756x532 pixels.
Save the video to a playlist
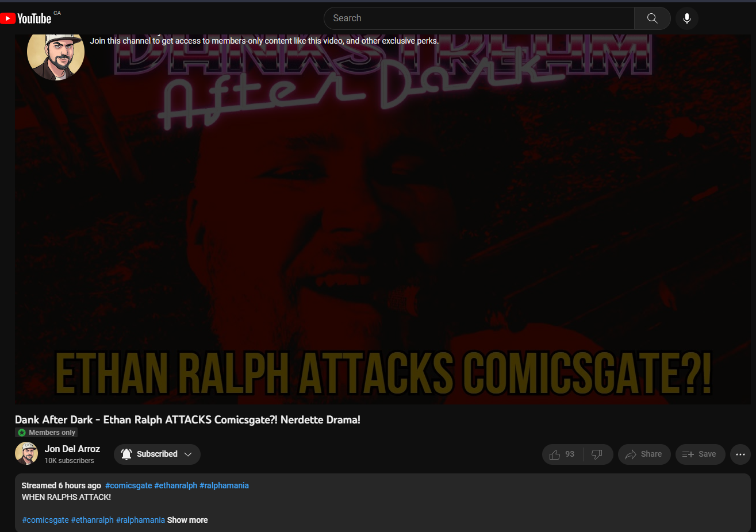700,454
